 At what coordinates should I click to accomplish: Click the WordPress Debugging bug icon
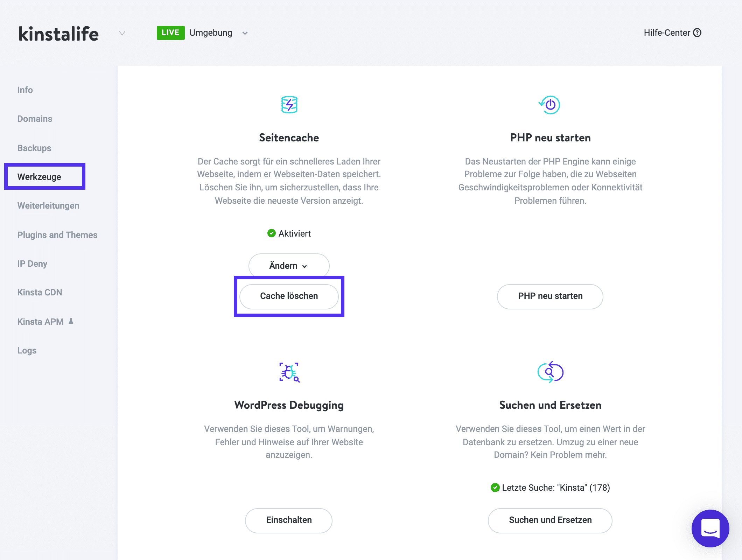pos(288,372)
